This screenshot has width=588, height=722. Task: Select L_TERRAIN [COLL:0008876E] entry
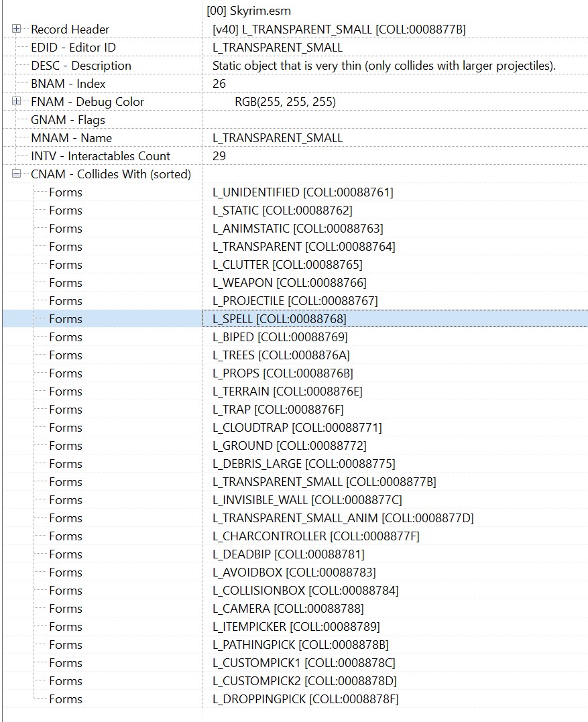[x=288, y=392]
